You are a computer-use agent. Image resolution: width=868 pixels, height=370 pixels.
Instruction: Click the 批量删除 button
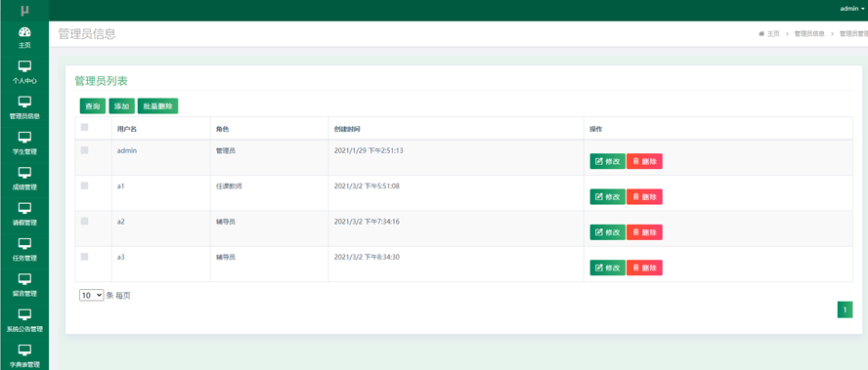[x=157, y=106]
